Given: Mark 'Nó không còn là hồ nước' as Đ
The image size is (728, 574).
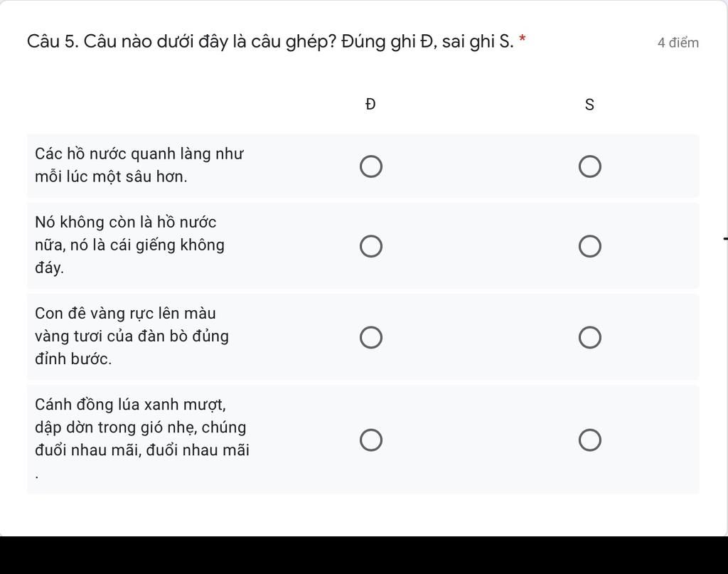Looking at the screenshot, I should point(371,246).
